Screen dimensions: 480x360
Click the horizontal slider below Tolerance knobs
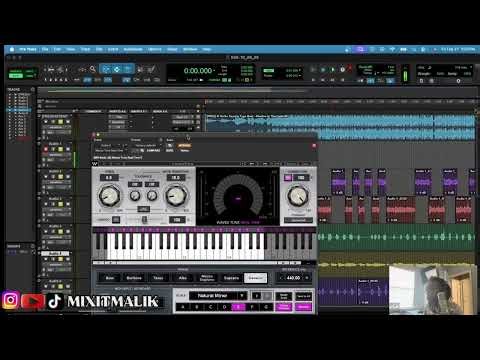point(144,220)
